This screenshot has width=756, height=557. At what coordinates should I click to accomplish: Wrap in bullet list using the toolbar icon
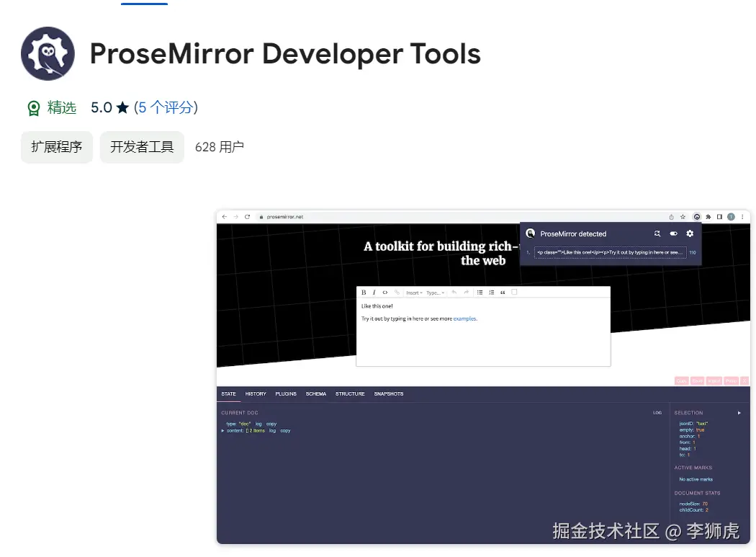(480, 293)
